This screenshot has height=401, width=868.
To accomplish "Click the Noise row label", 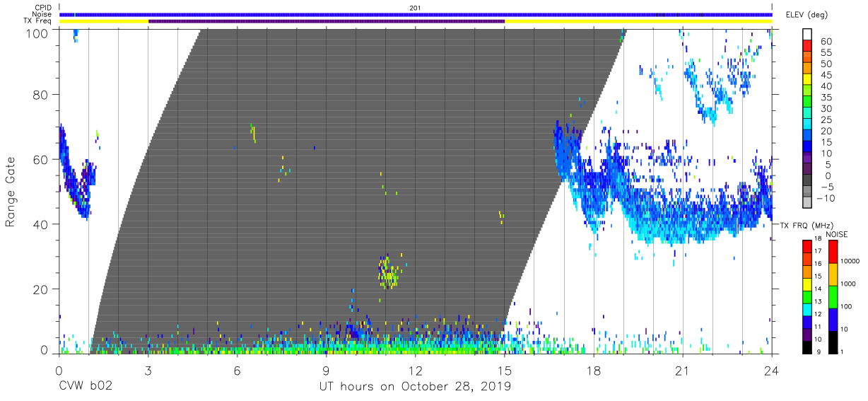I will click(42, 14).
